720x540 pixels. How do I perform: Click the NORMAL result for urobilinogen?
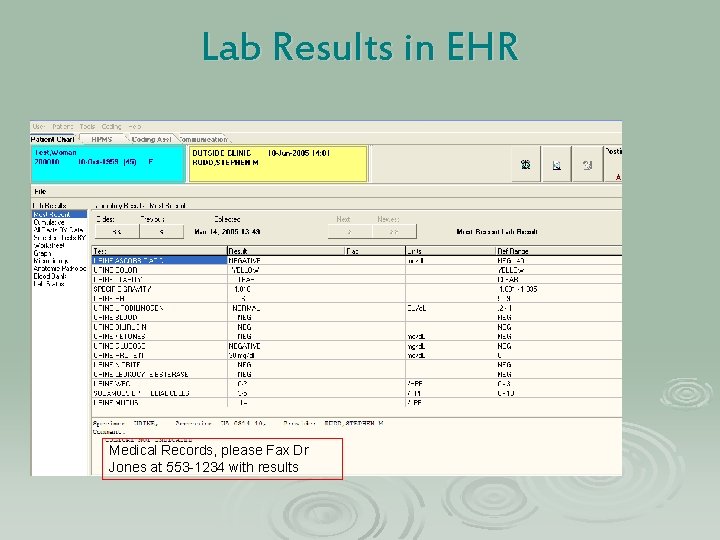tap(247, 308)
